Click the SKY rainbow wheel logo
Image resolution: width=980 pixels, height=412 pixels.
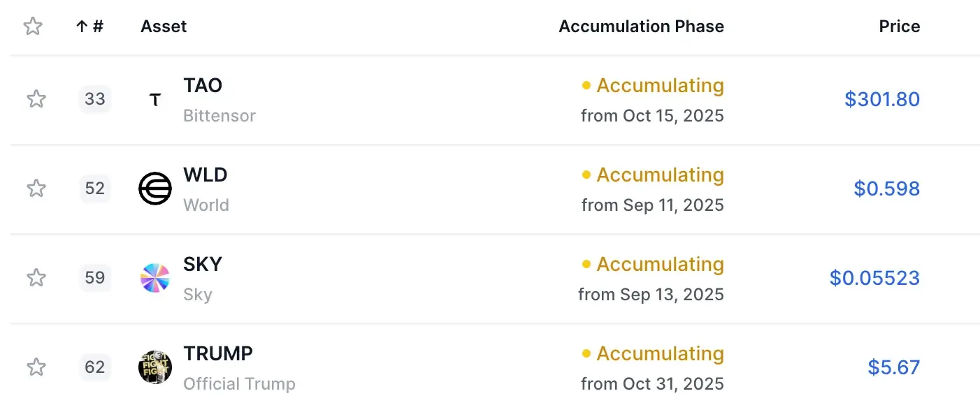[x=155, y=278]
